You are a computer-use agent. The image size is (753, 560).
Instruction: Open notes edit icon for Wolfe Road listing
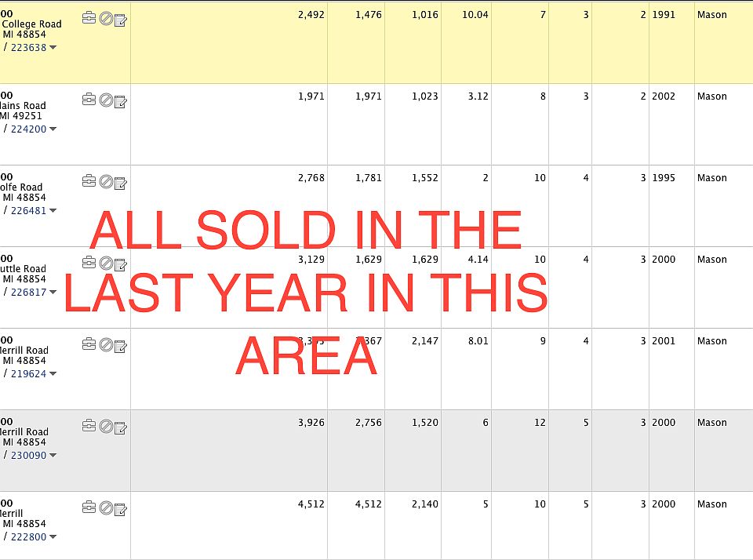click(x=121, y=182)
